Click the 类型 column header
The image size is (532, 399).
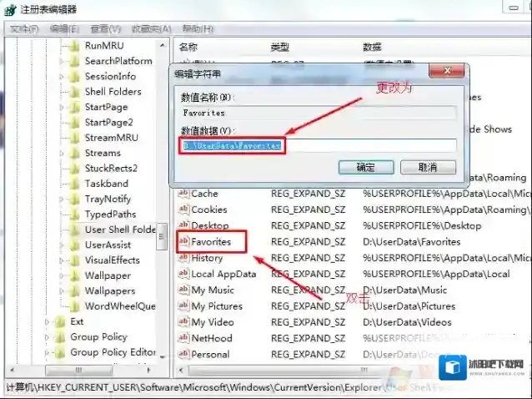[x=280, y=47]
